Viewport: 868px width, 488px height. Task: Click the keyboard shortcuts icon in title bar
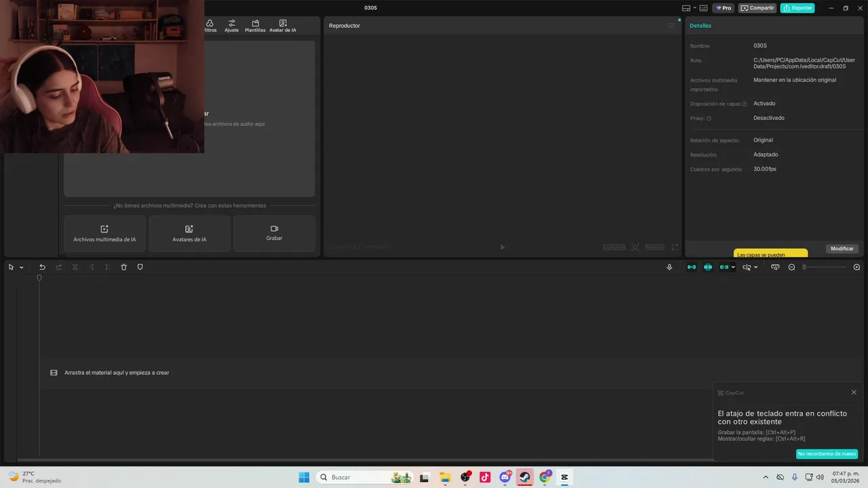pos(703,8)
